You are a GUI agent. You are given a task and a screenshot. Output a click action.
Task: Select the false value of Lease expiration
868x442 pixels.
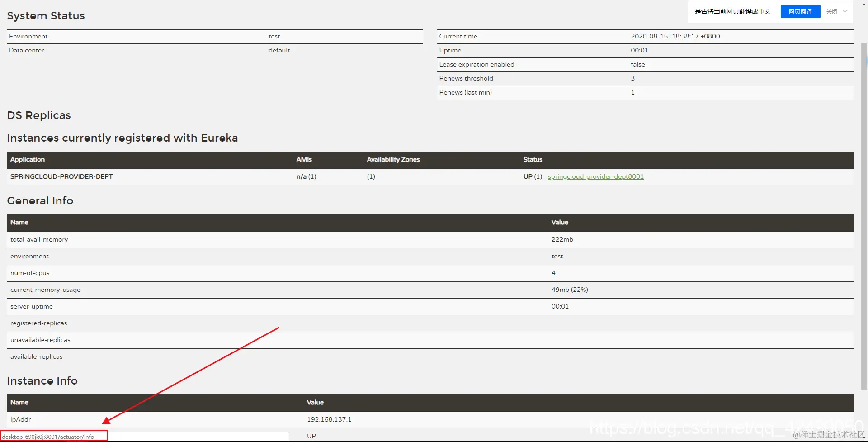click(x=638, y=64)
